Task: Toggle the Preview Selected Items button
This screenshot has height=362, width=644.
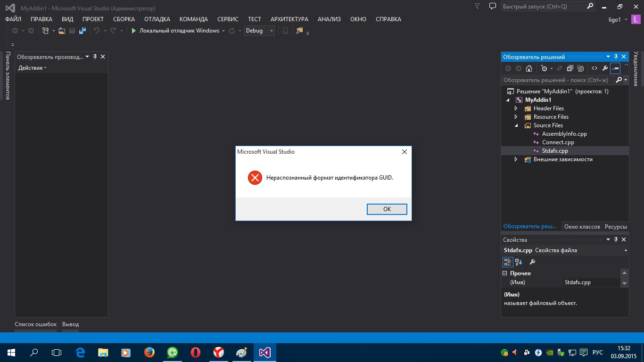Action: point(615,68)
